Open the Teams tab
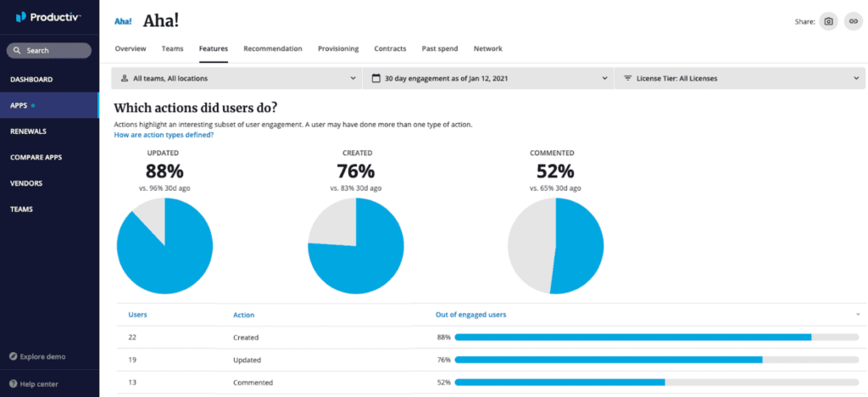The image size is (868, 397). [x=172, y=48]
